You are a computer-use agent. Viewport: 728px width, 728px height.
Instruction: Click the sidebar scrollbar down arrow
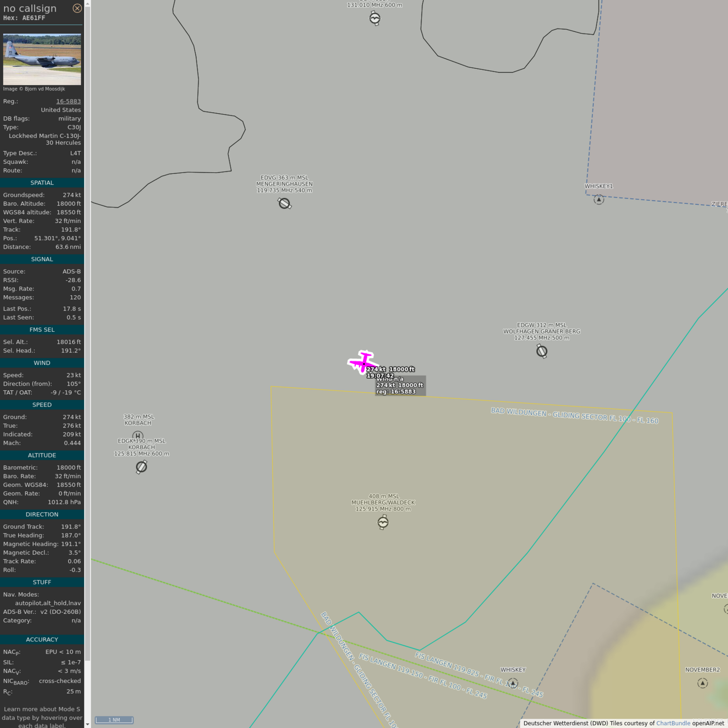[x=87, y=724]
